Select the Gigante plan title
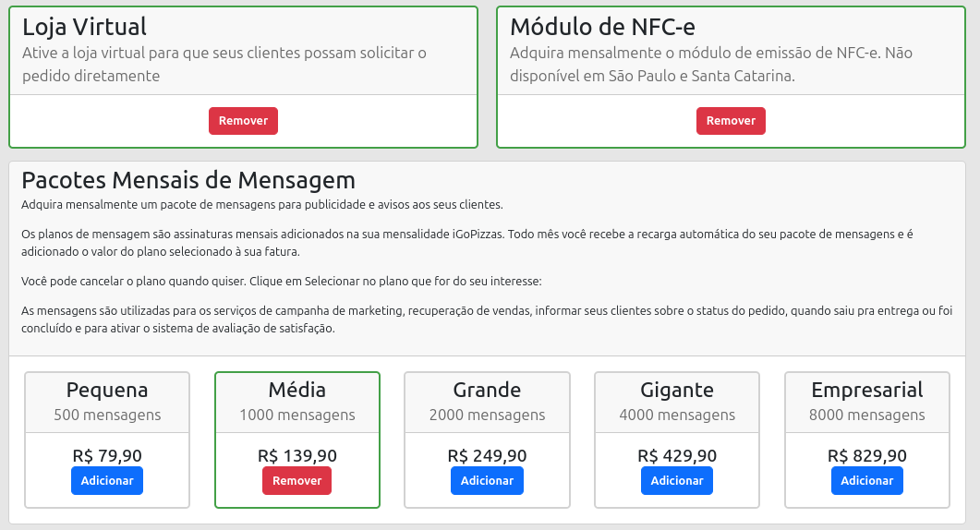Screen dimensions: 980x530 point(677,390)
